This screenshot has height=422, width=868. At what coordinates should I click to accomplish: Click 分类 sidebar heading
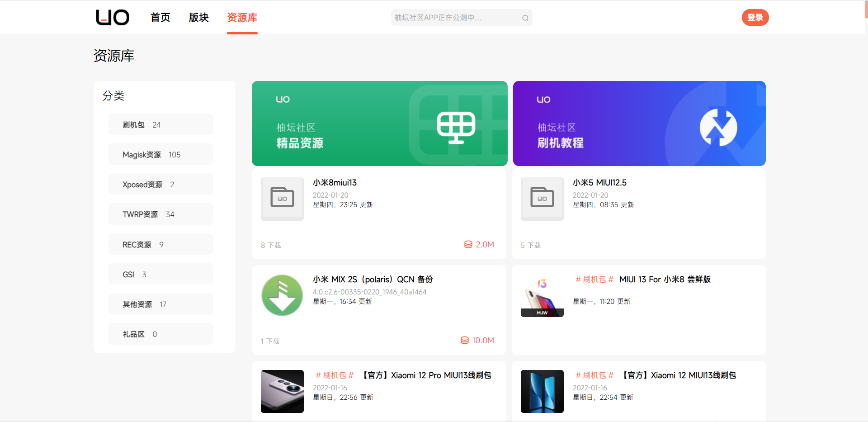click(x=113, y=96)
